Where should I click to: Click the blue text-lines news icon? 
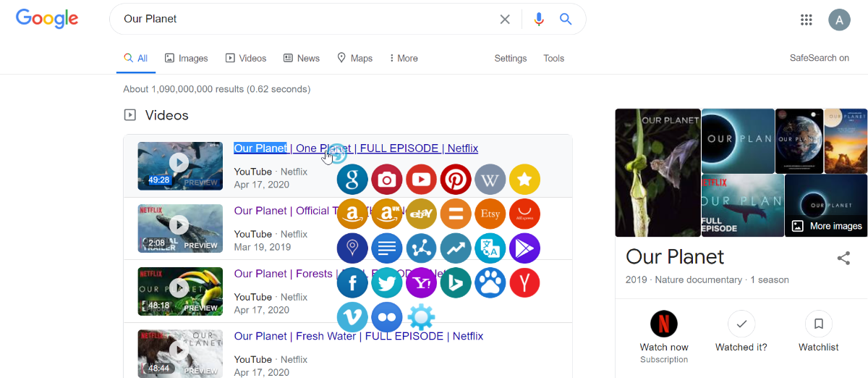coord(387,248)
